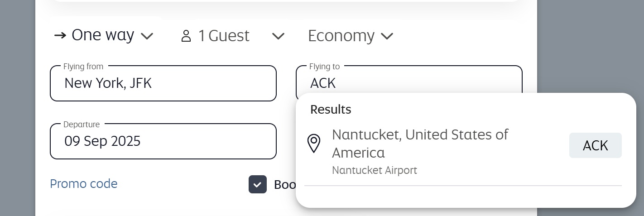Click the 1 Guest passenger text
Screen dimensions: 644x216
click(x=224, y=36)
